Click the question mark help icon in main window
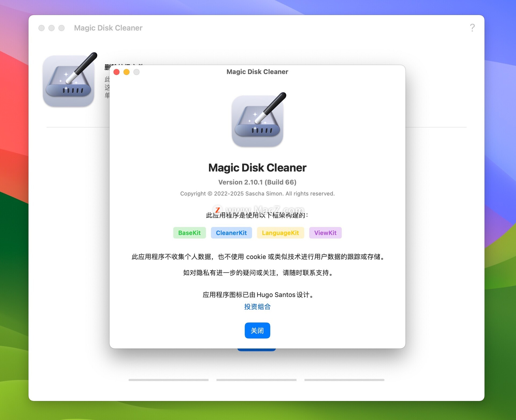 tap(472, 28)
